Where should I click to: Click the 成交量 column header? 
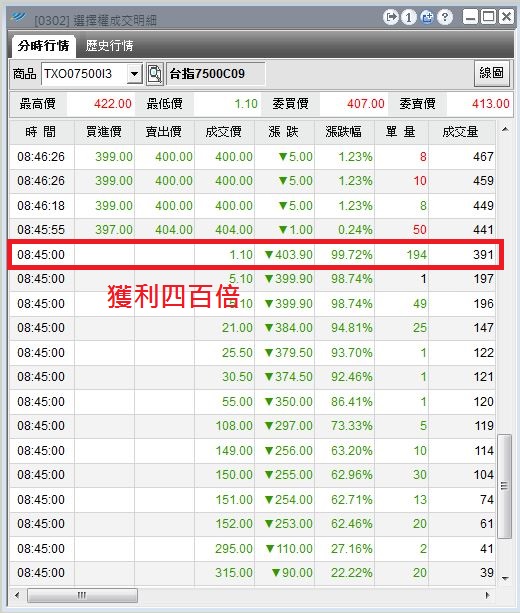tap(462, 132)
